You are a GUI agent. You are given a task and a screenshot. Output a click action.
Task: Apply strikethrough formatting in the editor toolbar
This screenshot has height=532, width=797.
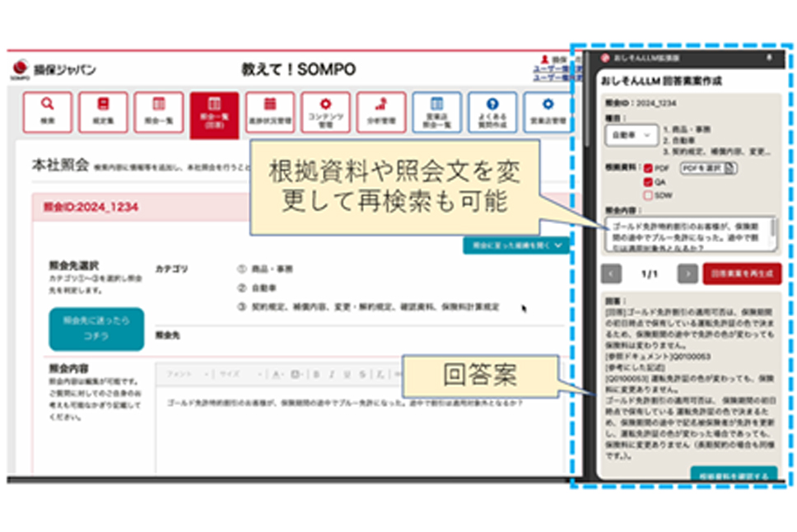point(362,375)
